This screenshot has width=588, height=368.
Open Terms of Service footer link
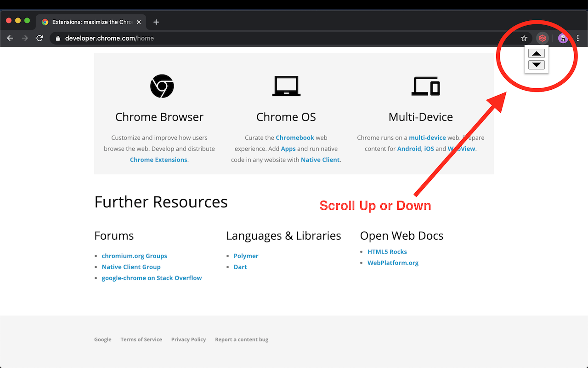(141, 339)
